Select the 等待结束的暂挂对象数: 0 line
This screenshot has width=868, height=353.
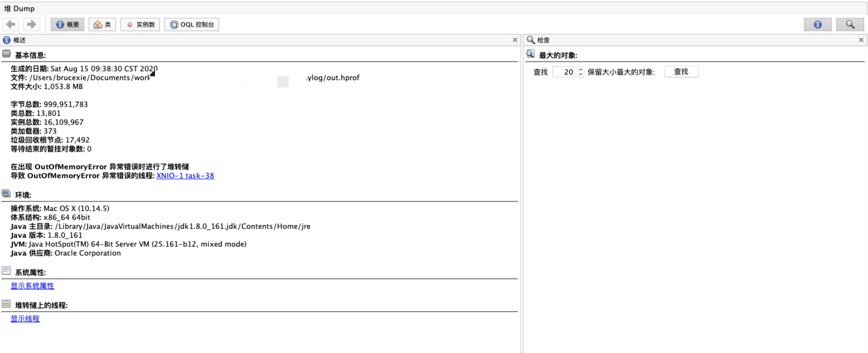pos(51,149)
